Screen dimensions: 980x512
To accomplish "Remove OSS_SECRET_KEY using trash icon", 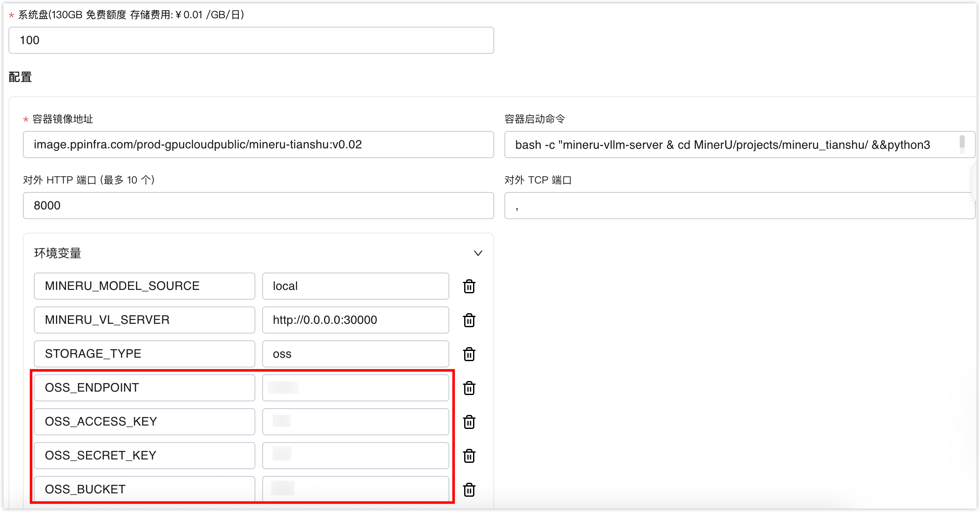I will coord(469,456).
